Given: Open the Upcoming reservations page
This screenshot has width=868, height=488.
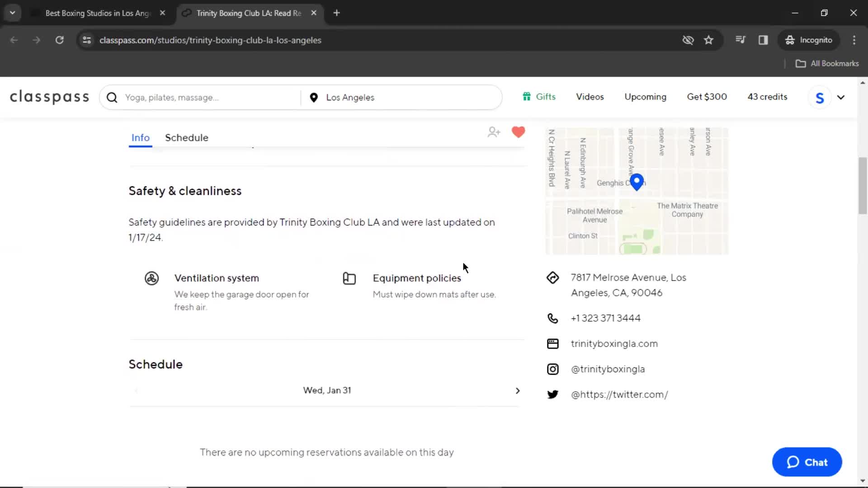Looking at the screenshot, I should [645, 97].
